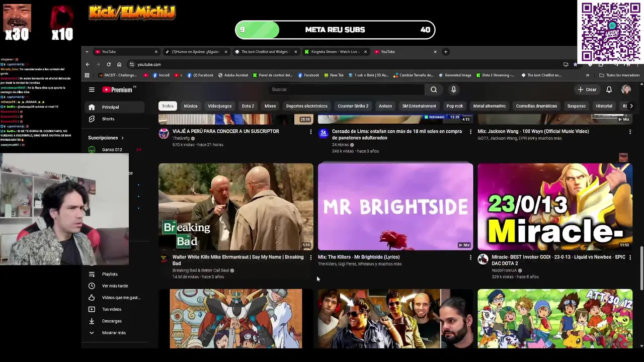The image size is (644, 362).
Task: Expand hidden bookmarks chevron
Action: click(588, 75)
